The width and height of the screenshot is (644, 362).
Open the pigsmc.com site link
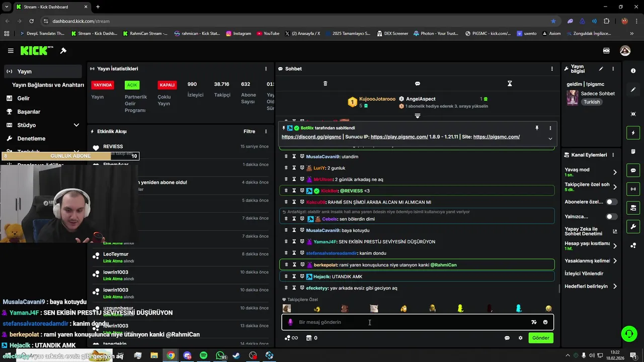(497, 137)
